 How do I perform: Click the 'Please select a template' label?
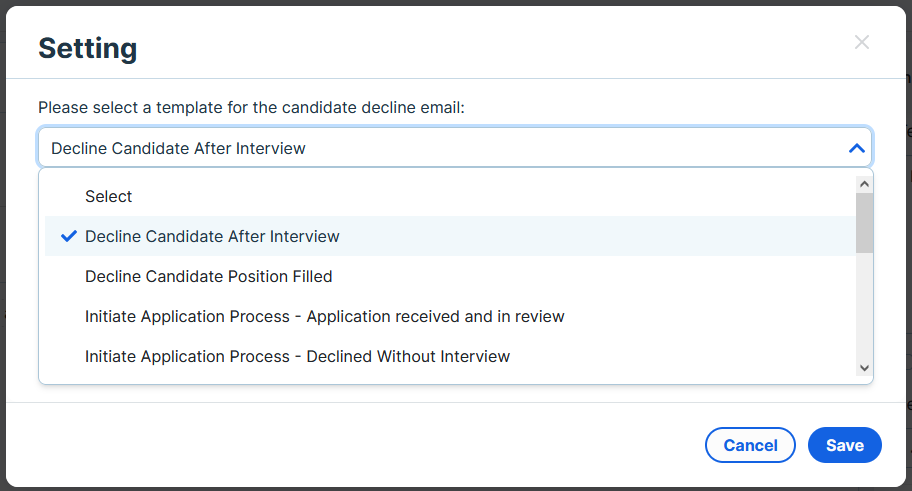(251, 108)
